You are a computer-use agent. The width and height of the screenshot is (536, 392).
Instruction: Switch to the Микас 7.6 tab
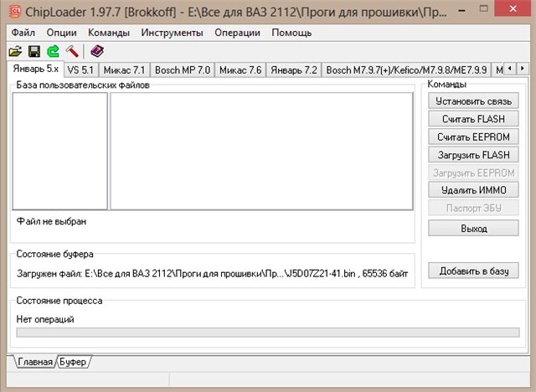[x=240, y=70]
